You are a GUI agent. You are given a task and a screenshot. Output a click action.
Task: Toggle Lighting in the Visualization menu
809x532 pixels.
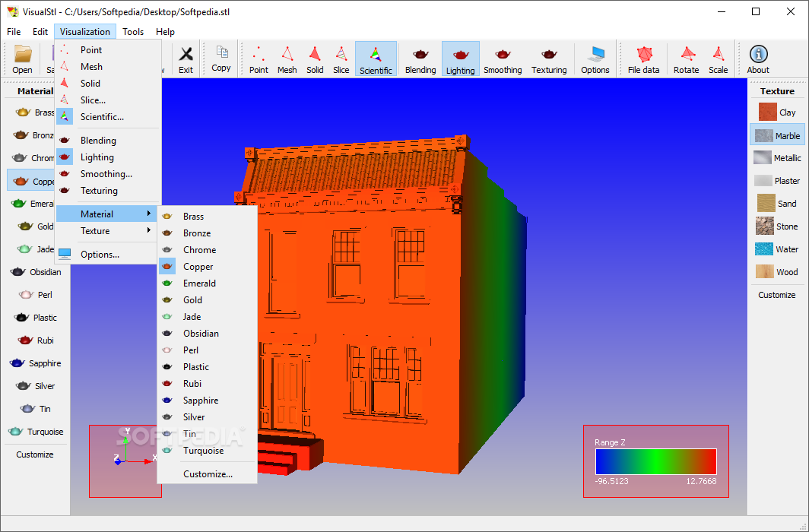pos(108,157)
